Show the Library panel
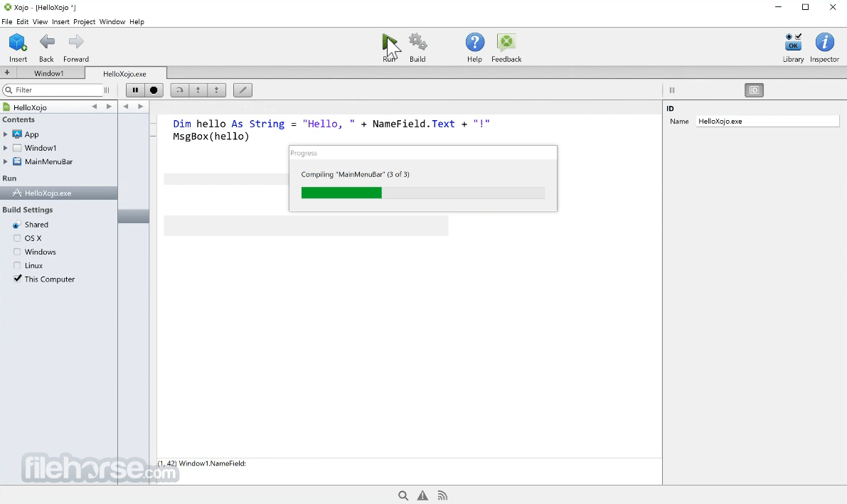The height and width of the screenshot is (504, 847). pos(793,42)
